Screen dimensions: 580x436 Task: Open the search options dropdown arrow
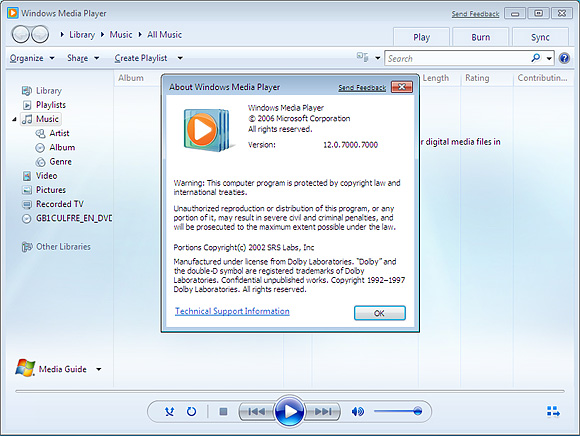pyautogui.click(x=549, y=58)
